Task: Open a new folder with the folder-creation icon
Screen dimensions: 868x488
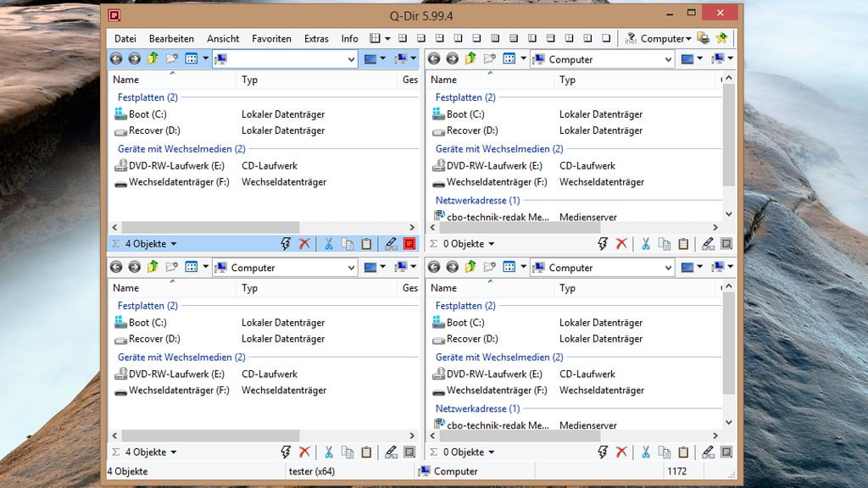Action: (172, 58)
